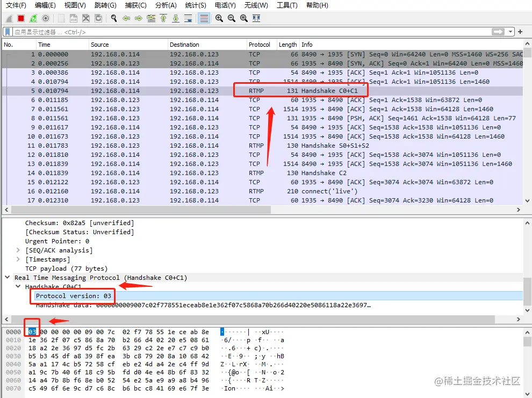Toggle packet list colorization icon
Image resolution: width=532 pixels, height=398 pixels.
pyautogui.click(x=204, y=18)
